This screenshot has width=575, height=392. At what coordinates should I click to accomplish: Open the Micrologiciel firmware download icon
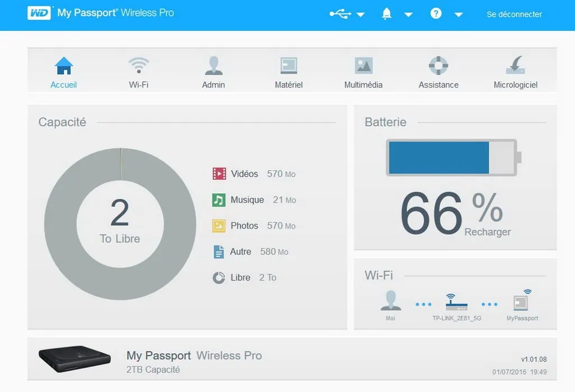pyautogui.click(x=515, y=66)
